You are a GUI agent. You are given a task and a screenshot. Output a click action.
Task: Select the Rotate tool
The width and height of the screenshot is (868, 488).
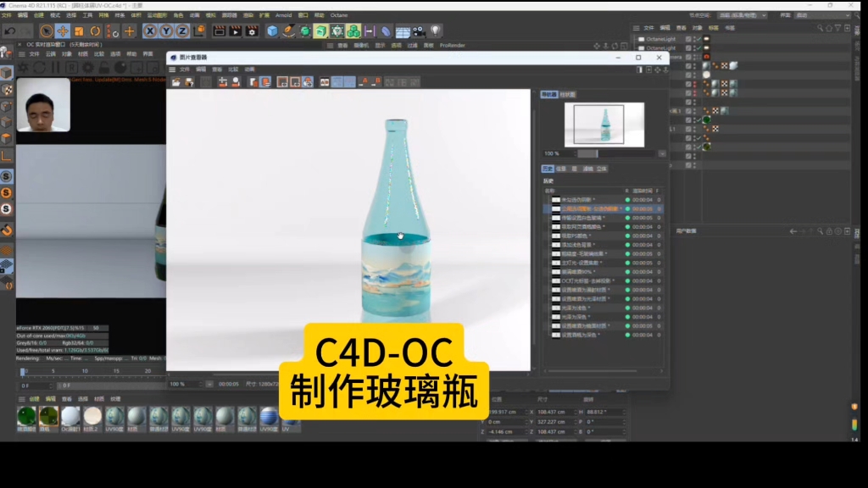(94, 30)
